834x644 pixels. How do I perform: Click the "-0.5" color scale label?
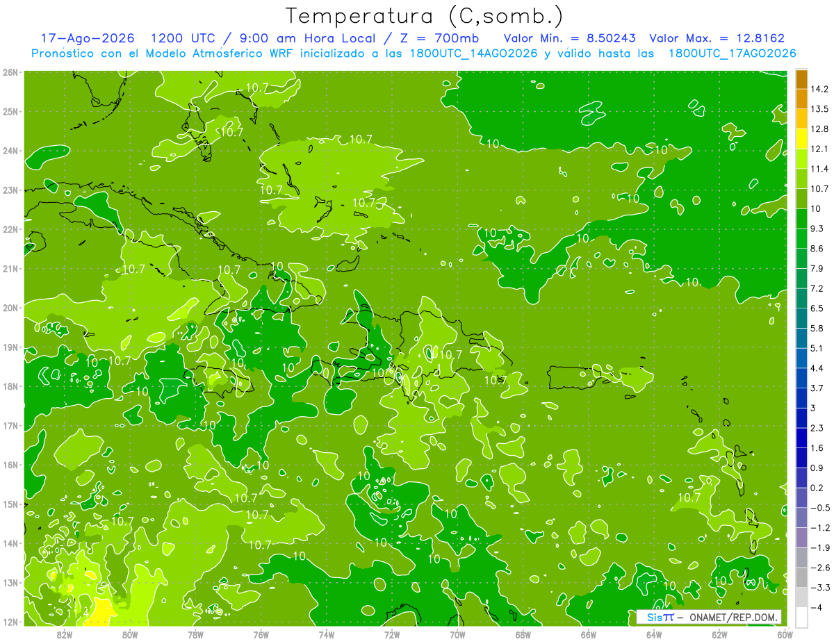819,507
